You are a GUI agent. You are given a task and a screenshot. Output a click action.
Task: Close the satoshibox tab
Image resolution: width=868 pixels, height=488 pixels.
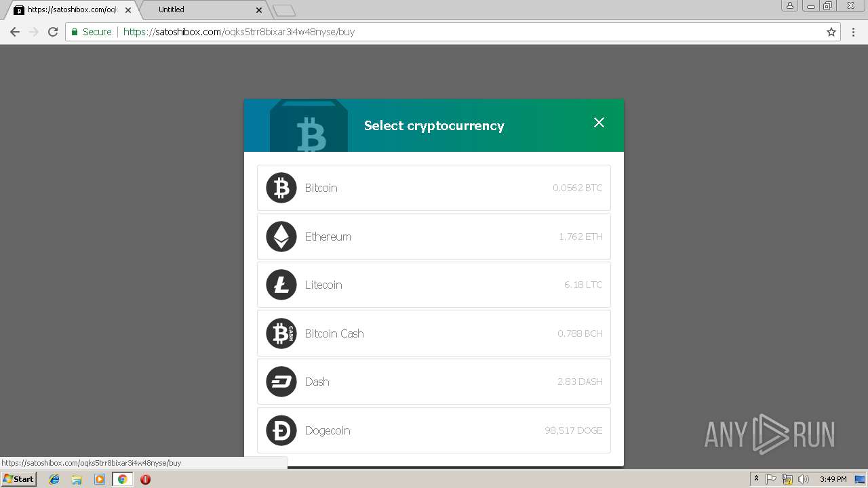128,10
